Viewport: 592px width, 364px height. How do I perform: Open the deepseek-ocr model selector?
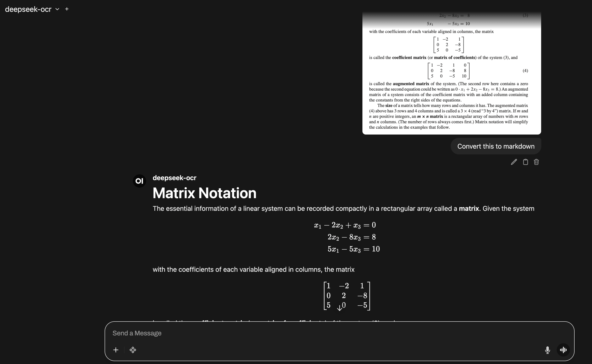click(x=28, y=9)
